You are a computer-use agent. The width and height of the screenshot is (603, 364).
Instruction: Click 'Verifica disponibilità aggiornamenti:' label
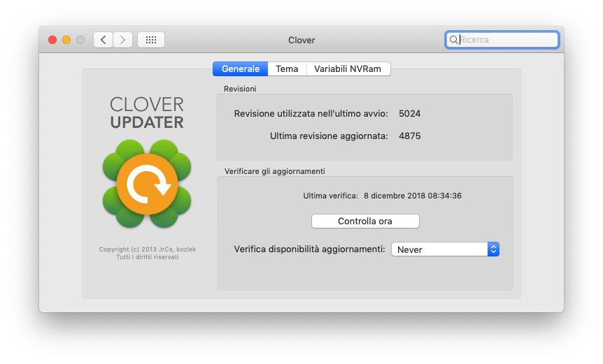click(310, 249)
